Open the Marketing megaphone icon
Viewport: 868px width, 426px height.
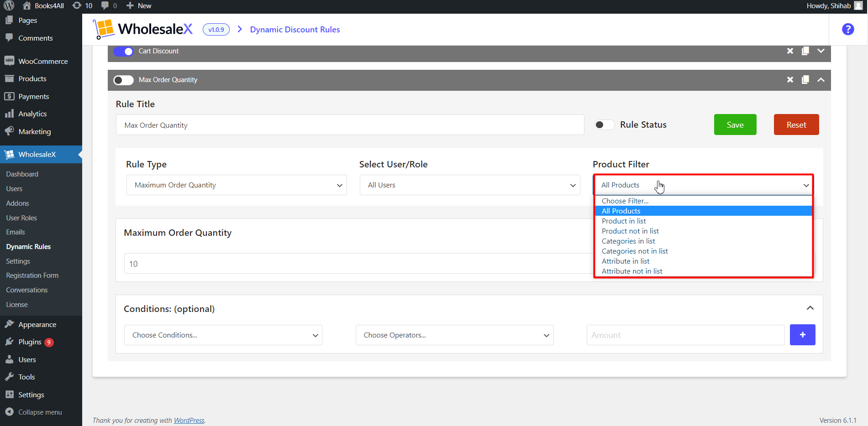(9, 131)
